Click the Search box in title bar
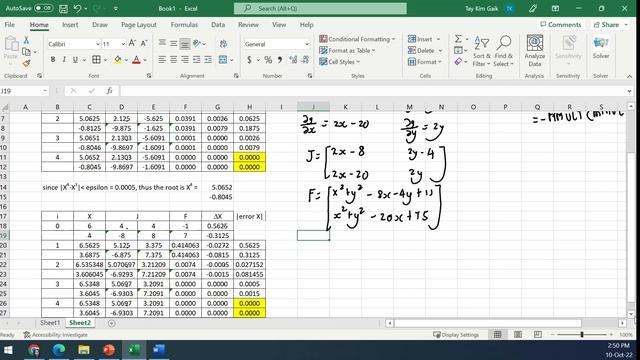The width and height of the screenshot is (640, 360). click(x=320, y=8)
